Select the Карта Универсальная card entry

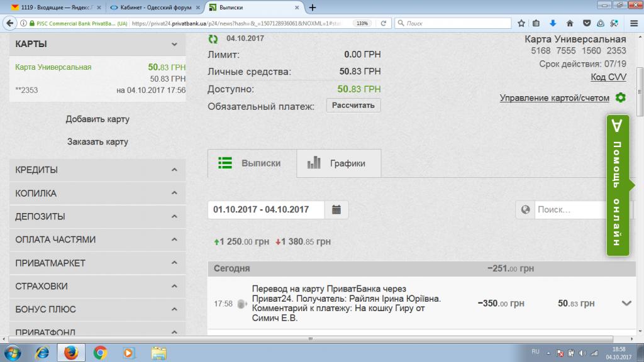97,79
